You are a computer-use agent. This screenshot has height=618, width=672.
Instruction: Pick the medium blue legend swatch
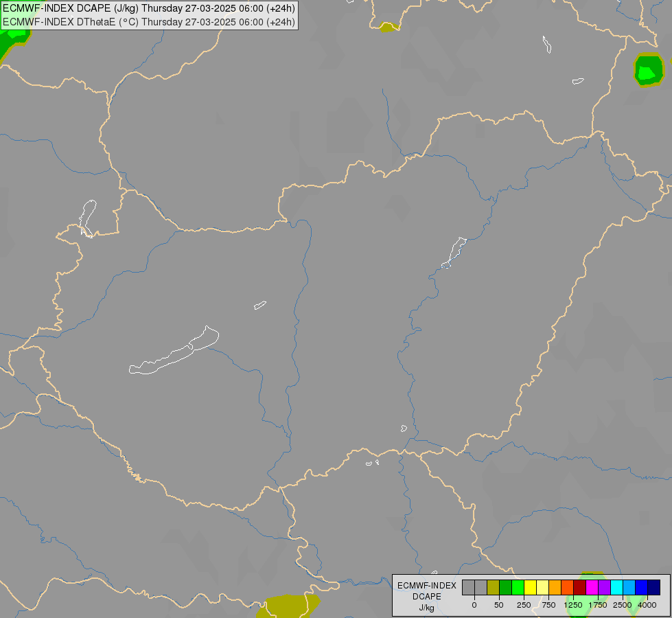[642, 588]
